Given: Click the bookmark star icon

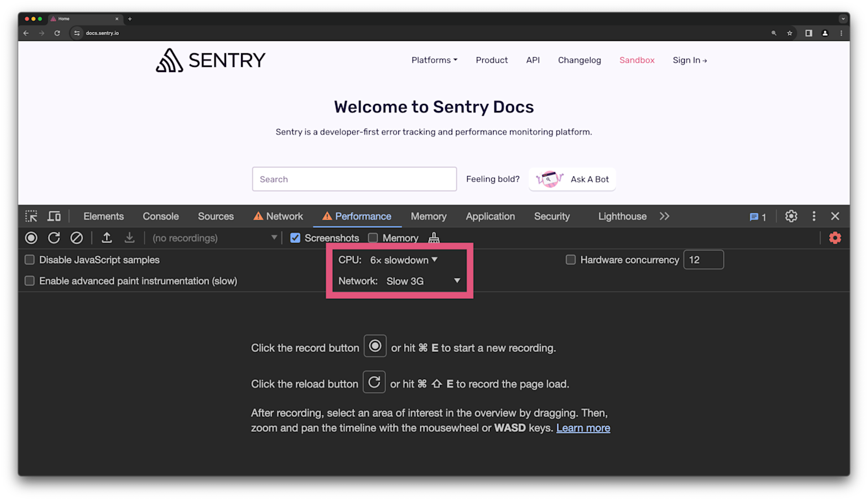Looking at the screenshot, I should pyautogui.click(x=789, y=33).
